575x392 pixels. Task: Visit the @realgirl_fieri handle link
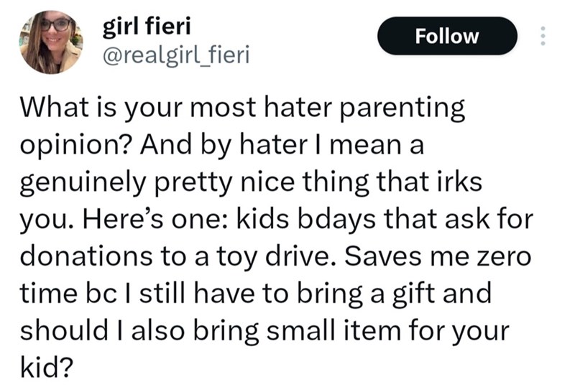[x=175, y=55]
